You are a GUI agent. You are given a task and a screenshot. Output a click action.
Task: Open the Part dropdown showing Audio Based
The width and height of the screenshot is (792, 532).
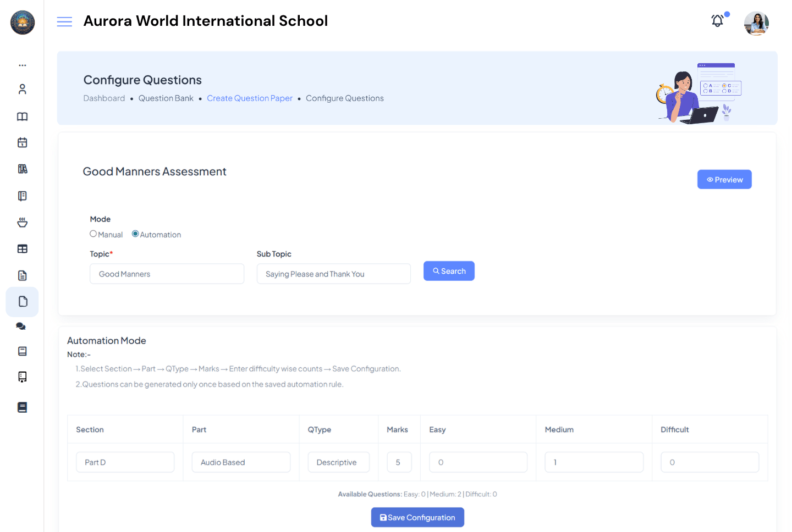pyautogui.click(x=241, y=462)
